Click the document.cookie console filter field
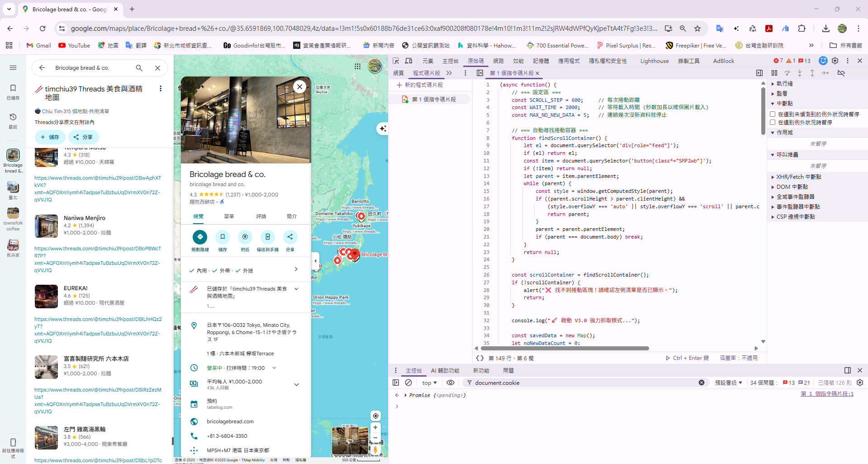This screenshot has height=464, width=868. [583, 383]
